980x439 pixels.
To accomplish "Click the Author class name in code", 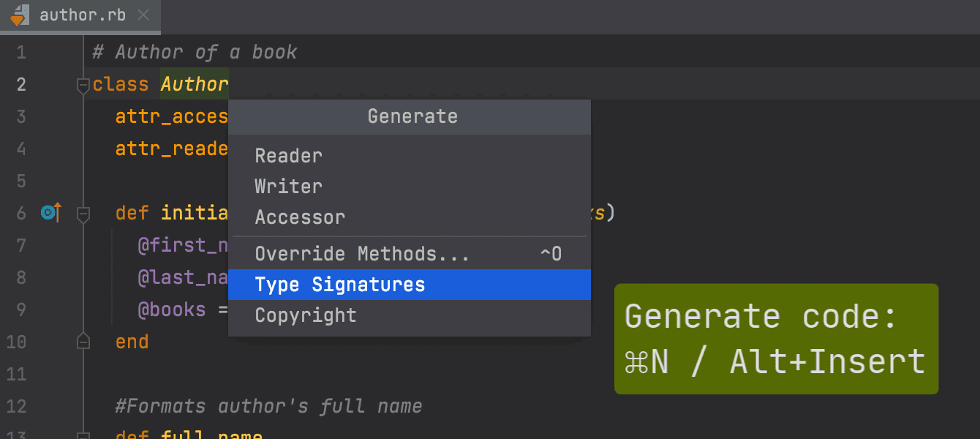I will point(195,84).
